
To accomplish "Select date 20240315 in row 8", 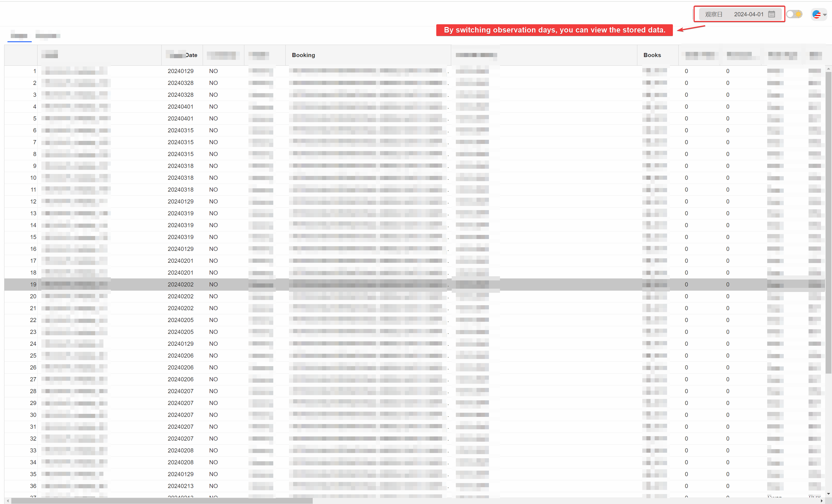I will tap(181, 154).
